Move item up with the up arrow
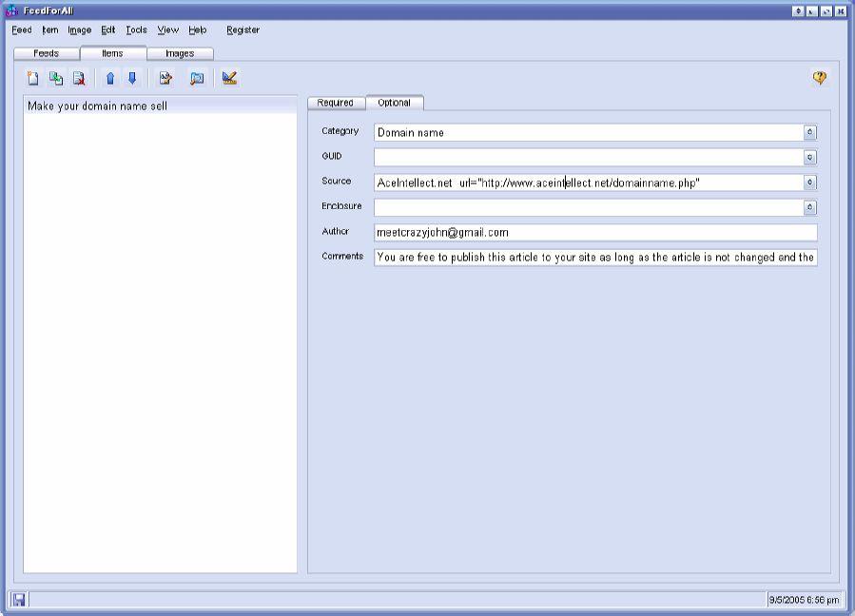This screenshot has height=616, width=855. click(110, 79)
